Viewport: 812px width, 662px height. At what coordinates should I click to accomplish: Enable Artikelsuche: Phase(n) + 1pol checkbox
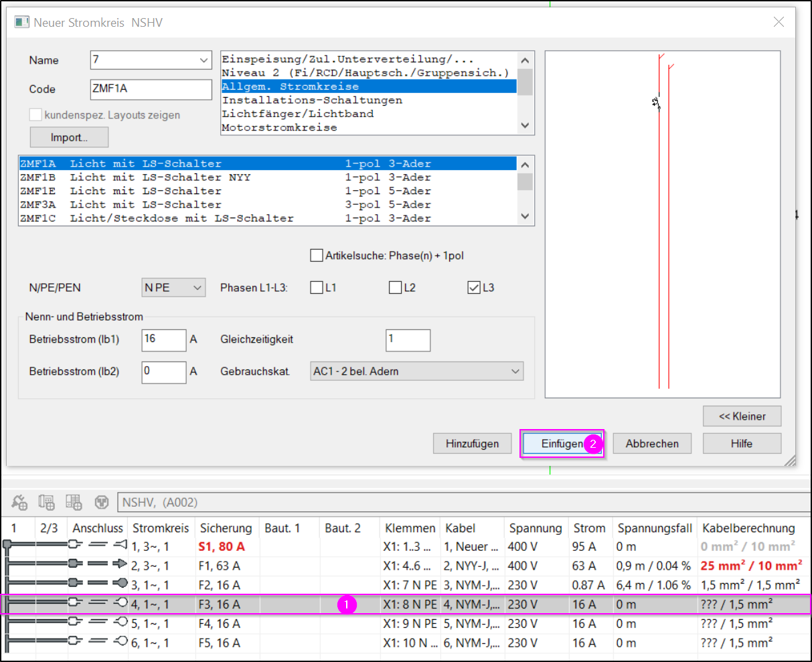click(317, 255)
